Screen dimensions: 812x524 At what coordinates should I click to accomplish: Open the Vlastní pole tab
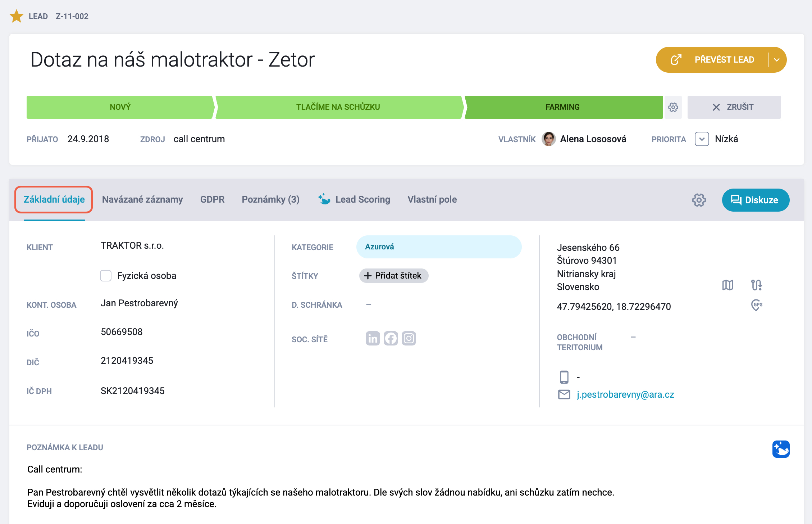432,199
